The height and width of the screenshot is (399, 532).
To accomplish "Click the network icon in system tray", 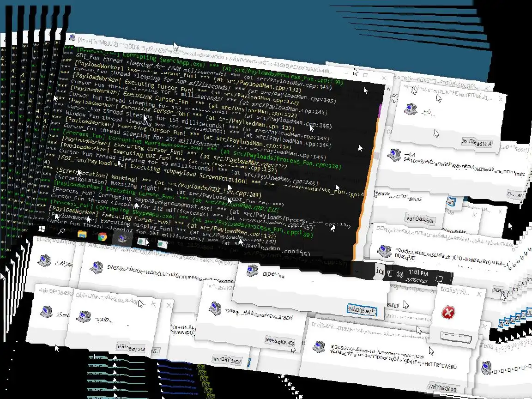I will tap(391, 273).
